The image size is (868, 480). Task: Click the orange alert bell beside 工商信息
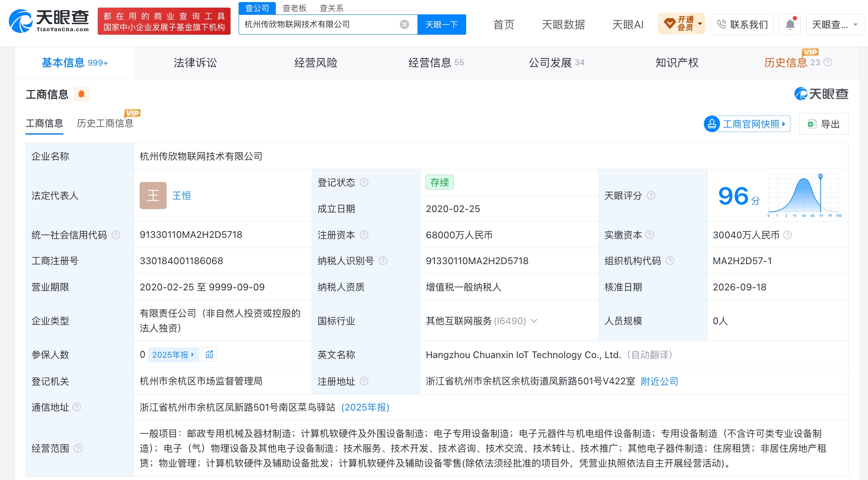pos(81,94)
